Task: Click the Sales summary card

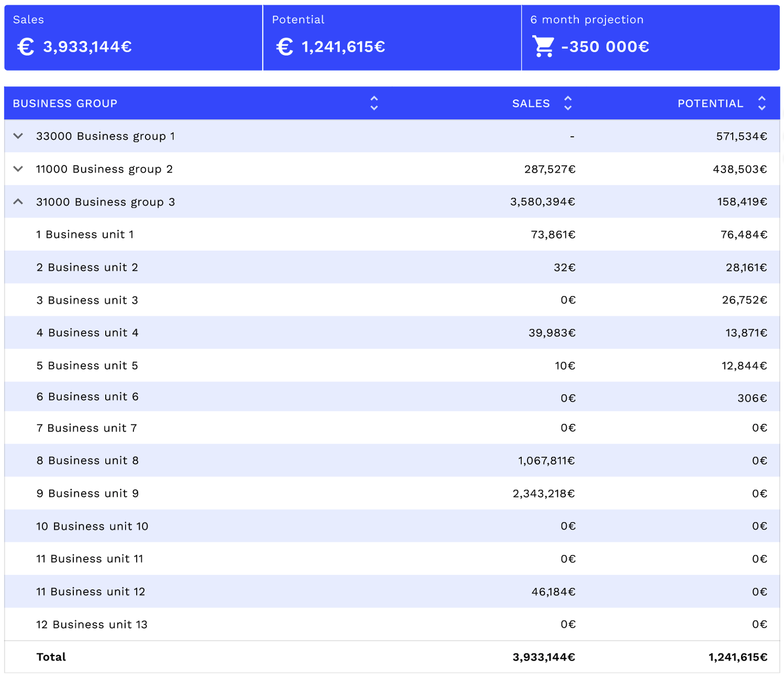Action: [x=133, y=38]
